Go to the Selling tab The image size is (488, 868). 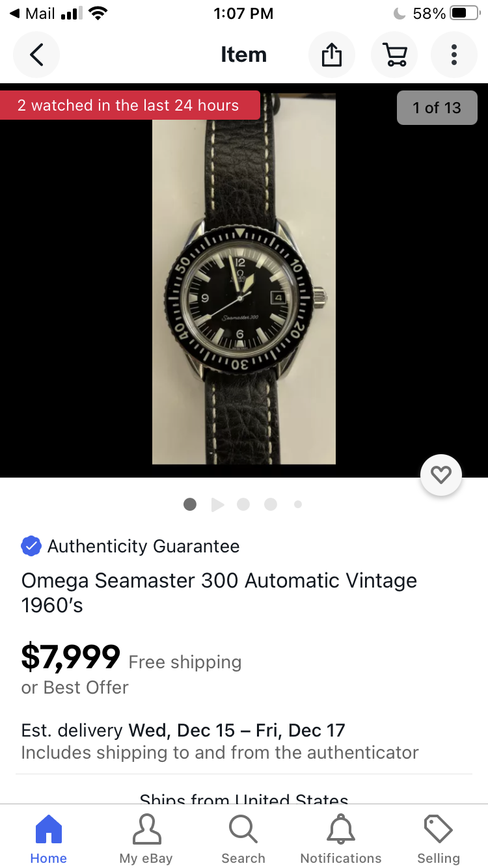[x=439, y=839]
